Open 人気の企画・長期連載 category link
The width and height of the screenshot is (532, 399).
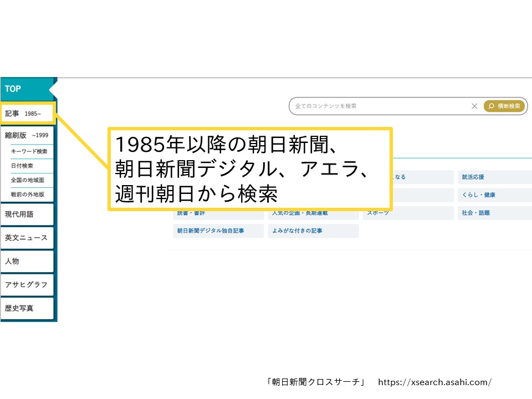point(313,214)
